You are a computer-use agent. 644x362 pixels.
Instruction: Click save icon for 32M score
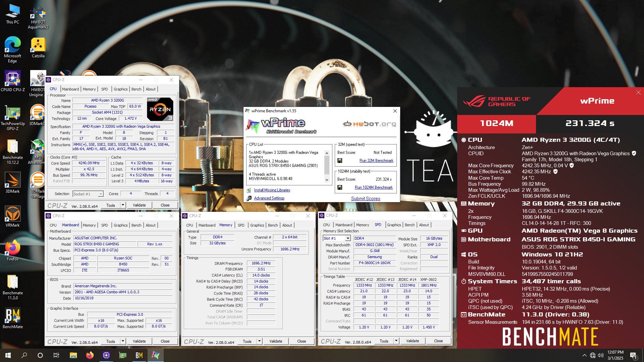[340, 161]
